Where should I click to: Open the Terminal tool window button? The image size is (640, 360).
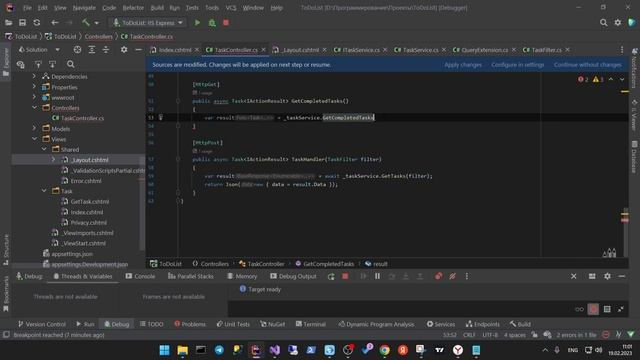(x=311, y=324)
